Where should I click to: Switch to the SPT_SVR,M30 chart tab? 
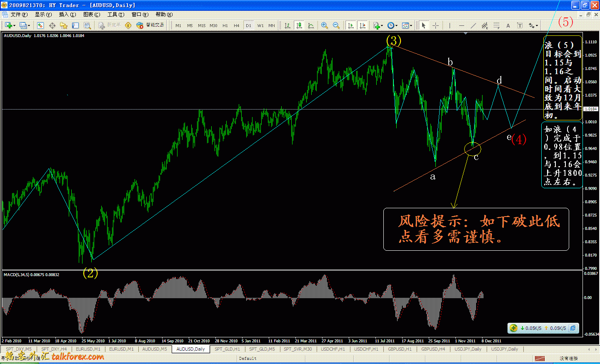coord(297,349)
